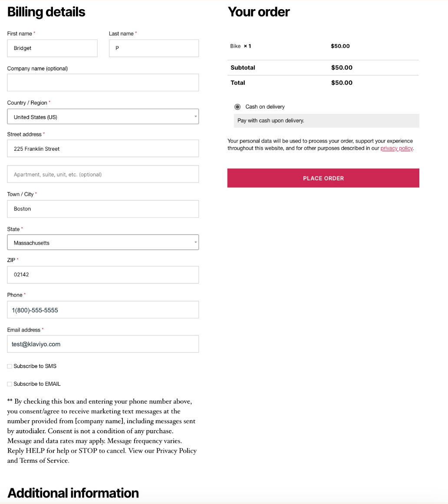The image size is (448, 504).
Task: Click the Apartment, suite, unit field
Action: pyautogui.click(x=103, y=174)
